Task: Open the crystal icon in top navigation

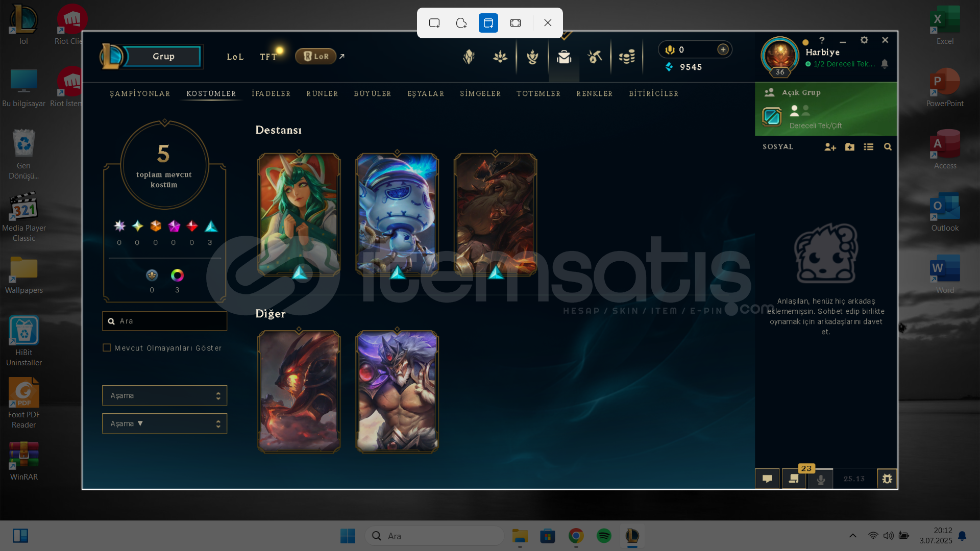Action: (x=469, y=57)
